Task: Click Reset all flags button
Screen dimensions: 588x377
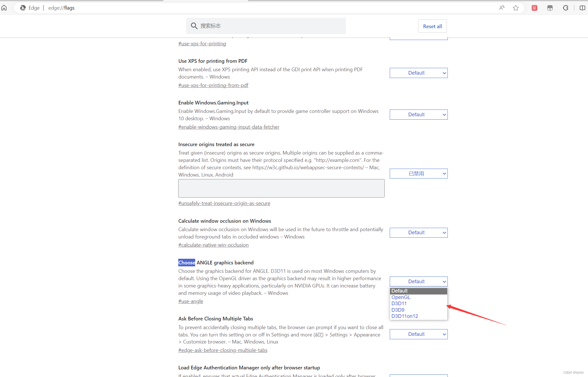Action: tap(433, 26)
